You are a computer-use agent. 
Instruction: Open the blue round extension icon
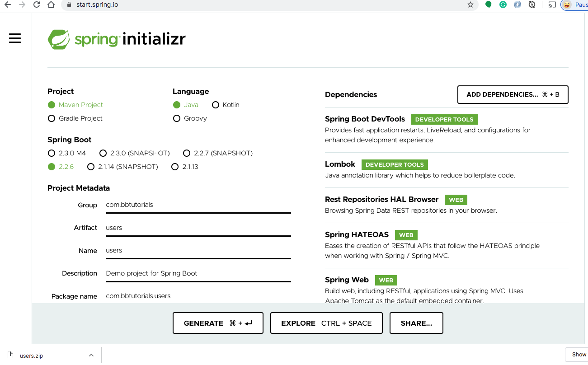(x=517, y=5)
